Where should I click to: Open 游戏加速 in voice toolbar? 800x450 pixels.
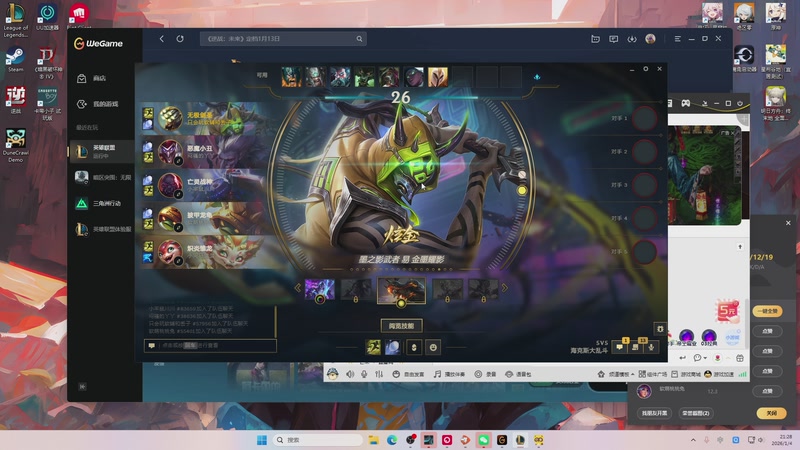(719, 374)
